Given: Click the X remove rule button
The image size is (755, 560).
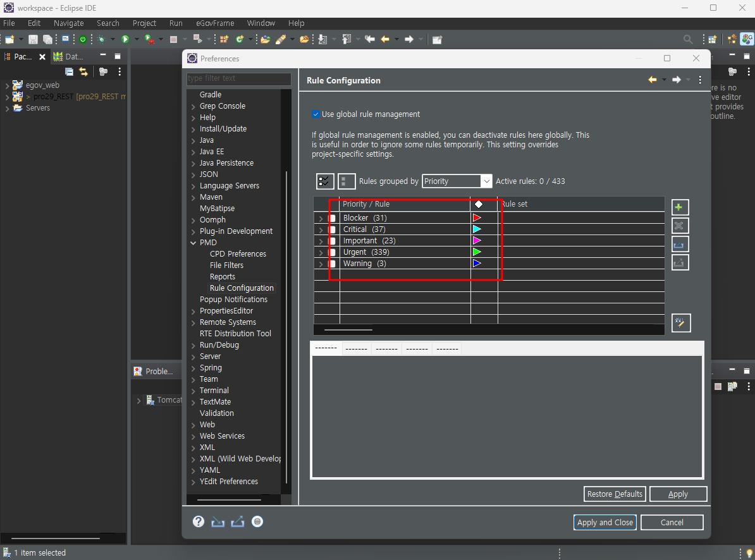Looking at the screenshot, I should tap(679, 226).
